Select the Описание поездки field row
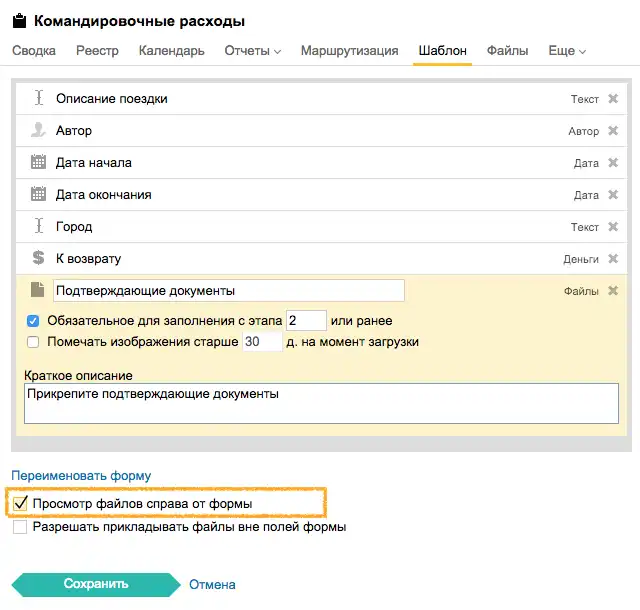 tap(321, 98)
